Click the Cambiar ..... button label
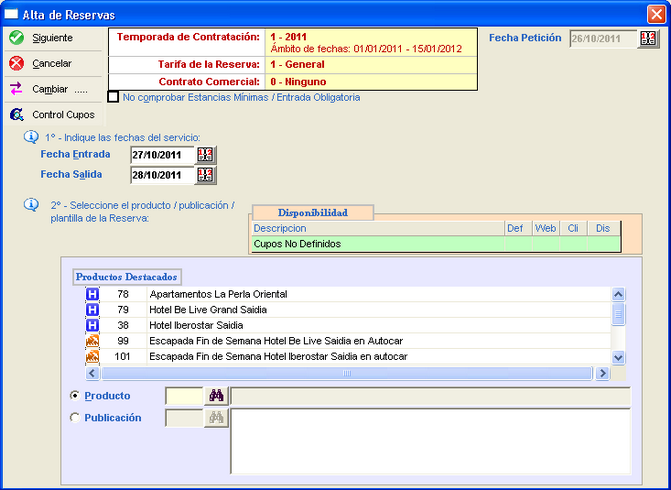The height and width of the screenshot is (490, 671). coord(60,89)
